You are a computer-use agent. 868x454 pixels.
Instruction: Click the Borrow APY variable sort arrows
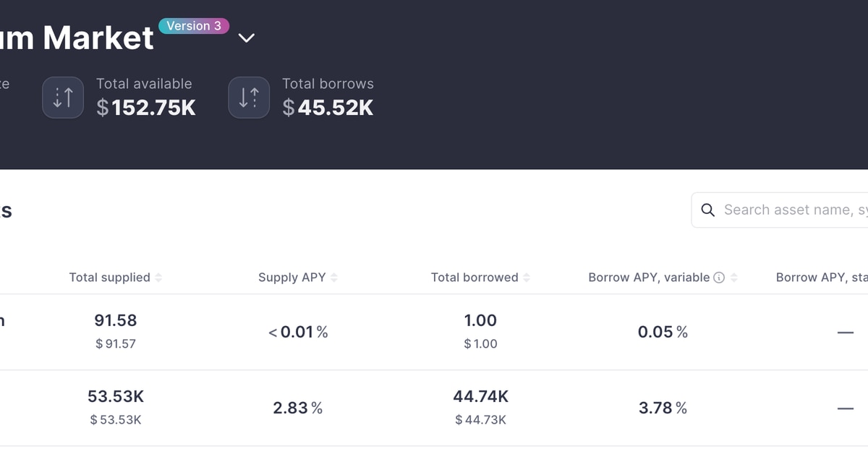click(734, 278)
